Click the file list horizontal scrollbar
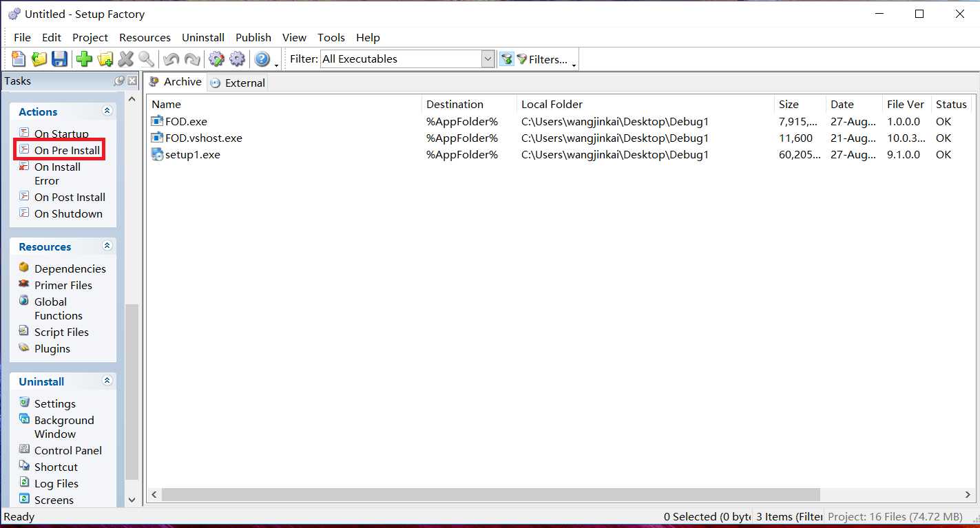 coord(491,494)
